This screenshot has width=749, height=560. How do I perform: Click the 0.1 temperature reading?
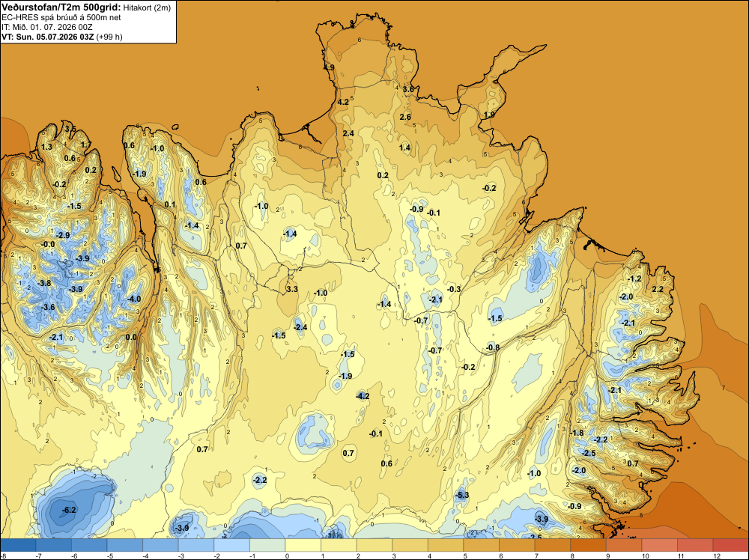click(x=170, y=205)
